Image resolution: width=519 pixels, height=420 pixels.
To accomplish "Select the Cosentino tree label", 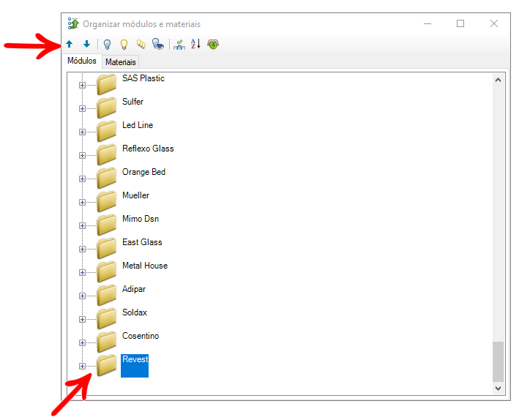I will pos(141,336).
